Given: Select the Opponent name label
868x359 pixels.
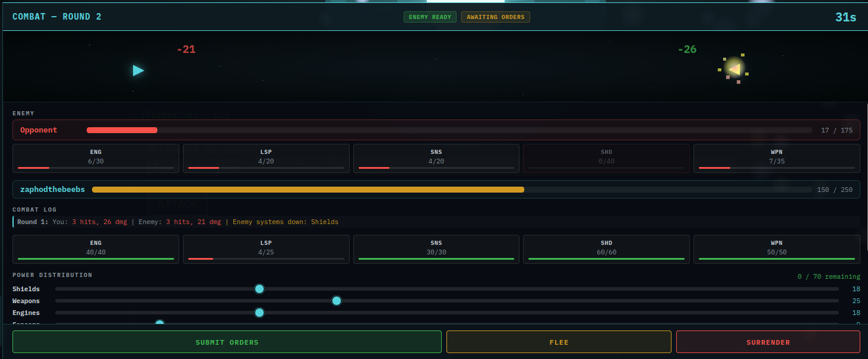Looking at the screenshot, I should [x=39, y=130].
